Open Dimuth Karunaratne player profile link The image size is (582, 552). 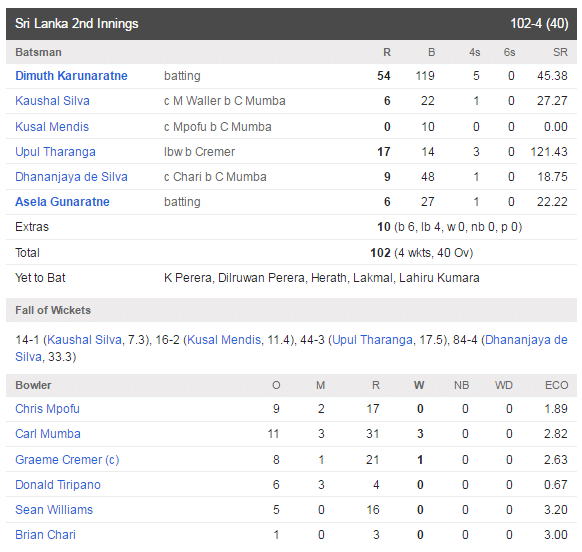(x=71, y=76)
